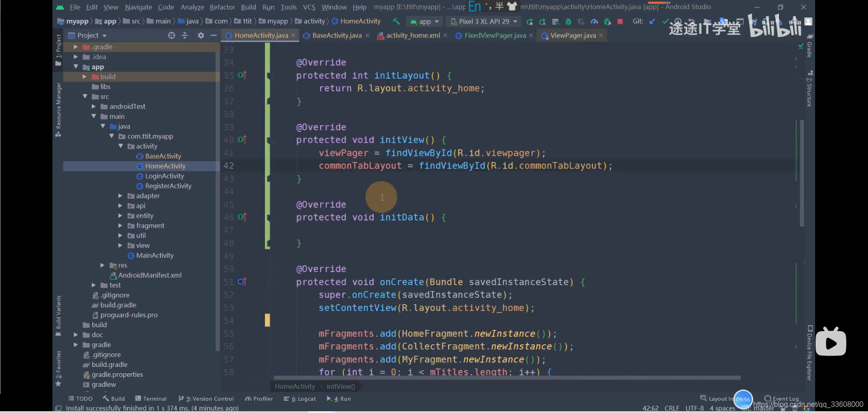
Task: Switch to the BaseActivity.java tab
Action: tap(337, 35)
